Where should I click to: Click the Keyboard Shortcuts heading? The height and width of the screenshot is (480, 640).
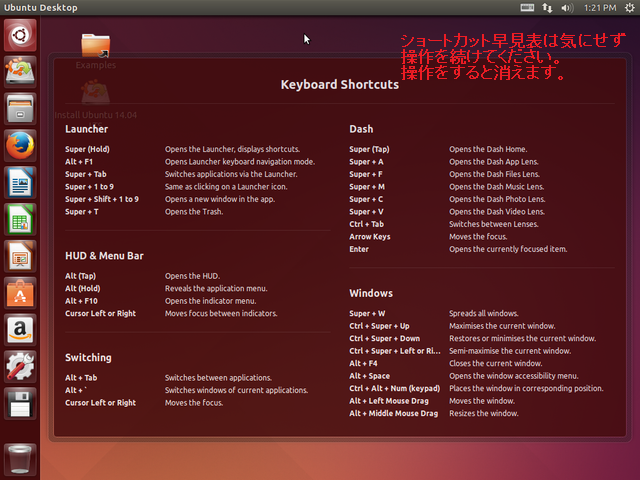coord(340,84)
